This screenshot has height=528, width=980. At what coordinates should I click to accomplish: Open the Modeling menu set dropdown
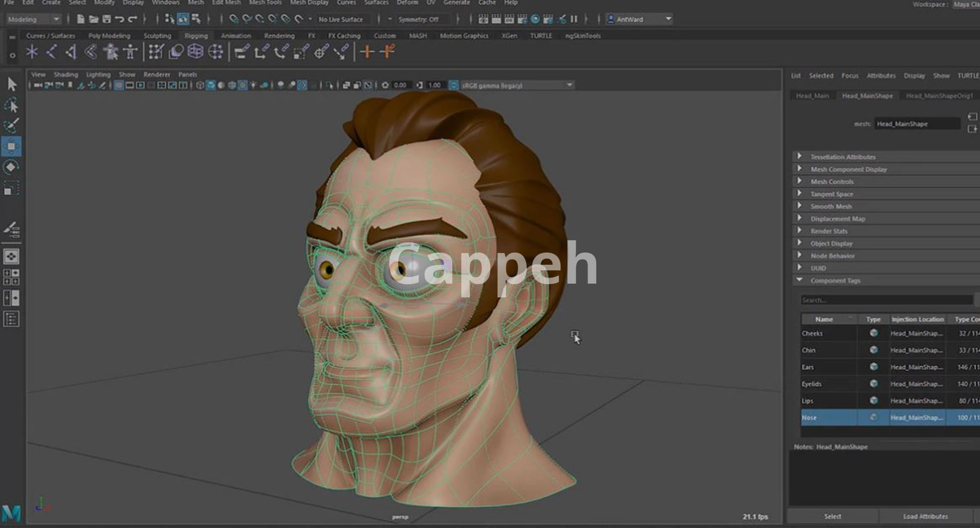coord(34,19)
